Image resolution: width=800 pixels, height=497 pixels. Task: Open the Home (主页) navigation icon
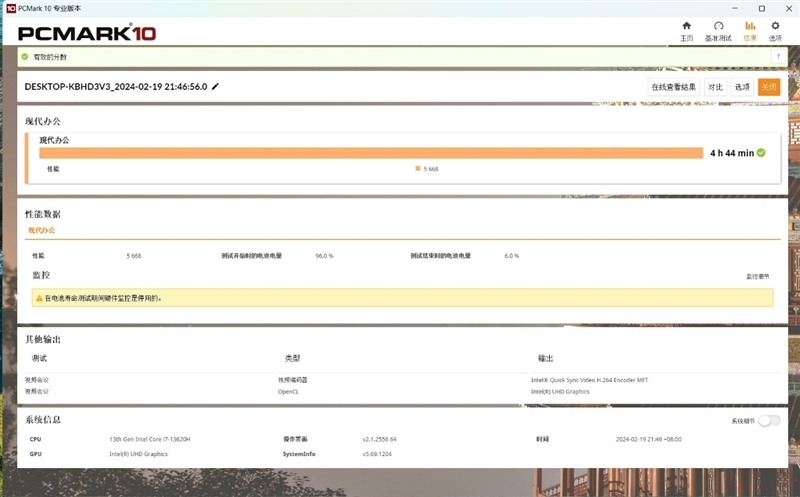pyautogui.click(x=687, y=26)
